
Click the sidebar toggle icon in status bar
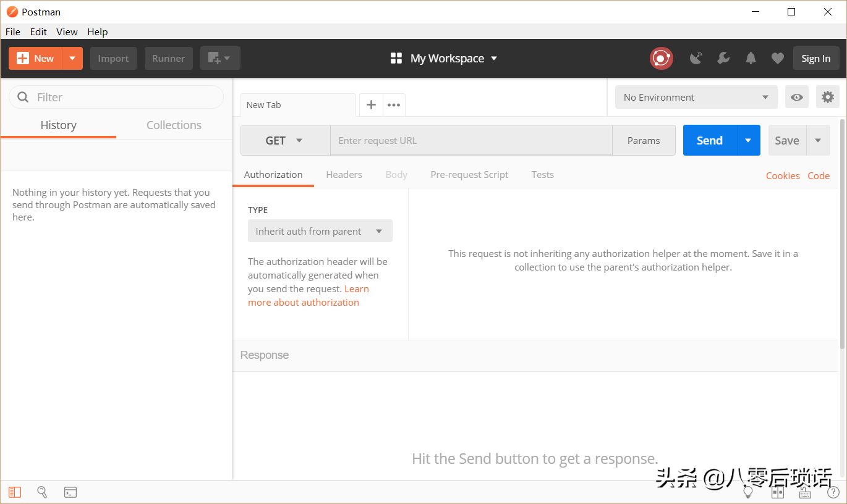coord(15,492)
